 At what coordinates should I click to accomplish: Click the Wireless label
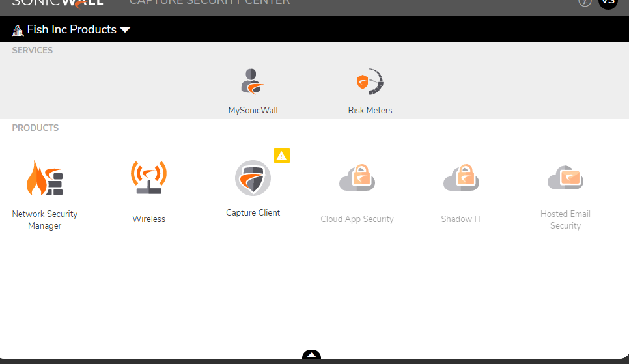click(x=149, y=219)
